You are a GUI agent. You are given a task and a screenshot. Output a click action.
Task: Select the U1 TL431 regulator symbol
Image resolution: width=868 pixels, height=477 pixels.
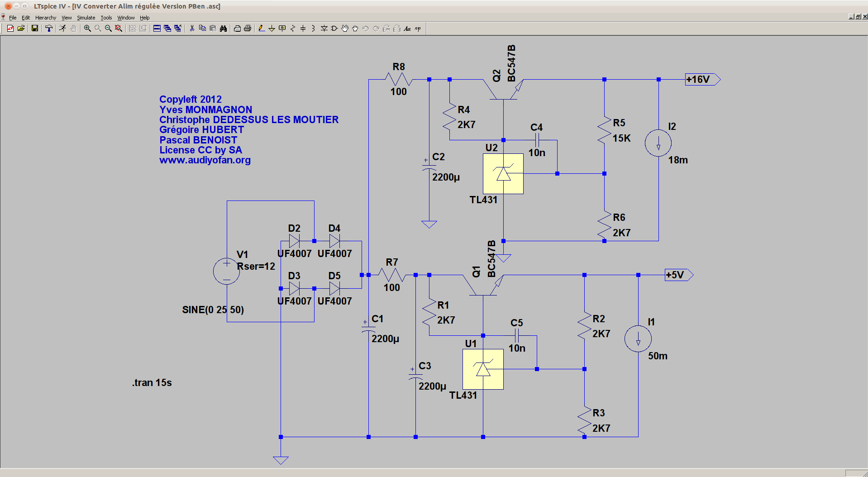click(x=483, y=369)
